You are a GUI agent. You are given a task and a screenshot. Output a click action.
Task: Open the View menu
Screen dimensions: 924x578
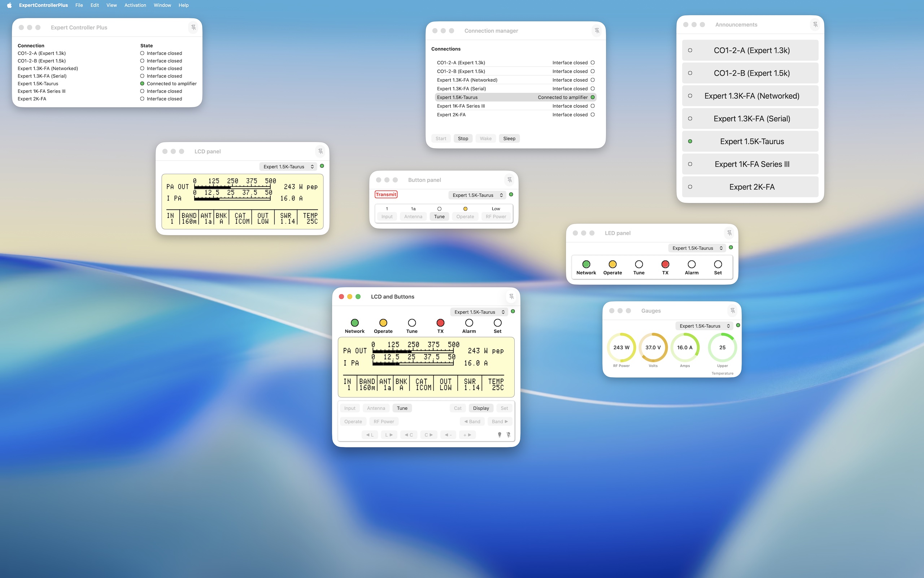pyautogui.click(x=112, y=5)
